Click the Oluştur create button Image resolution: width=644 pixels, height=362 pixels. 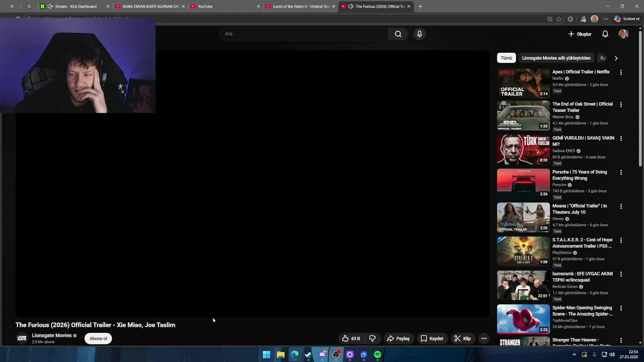pos(580,34)
